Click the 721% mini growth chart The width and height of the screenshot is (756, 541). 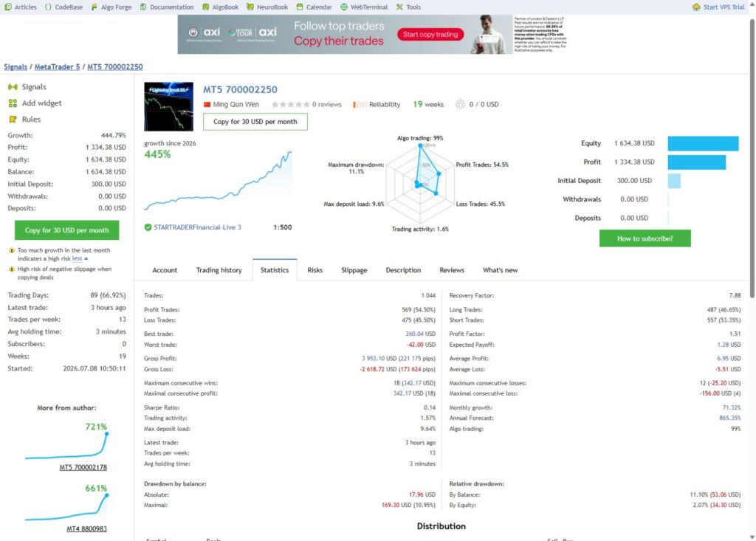pyautogui.click(x=66, y=446)
